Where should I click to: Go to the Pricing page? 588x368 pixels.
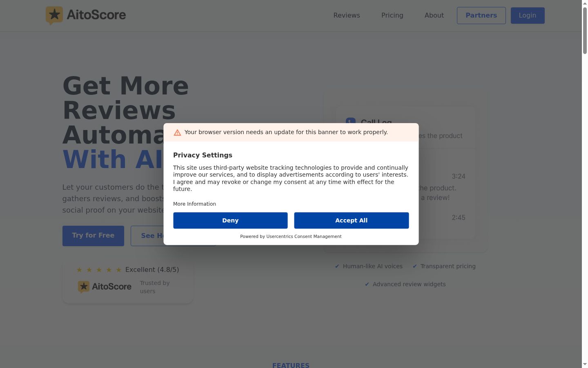pos(392,15)
